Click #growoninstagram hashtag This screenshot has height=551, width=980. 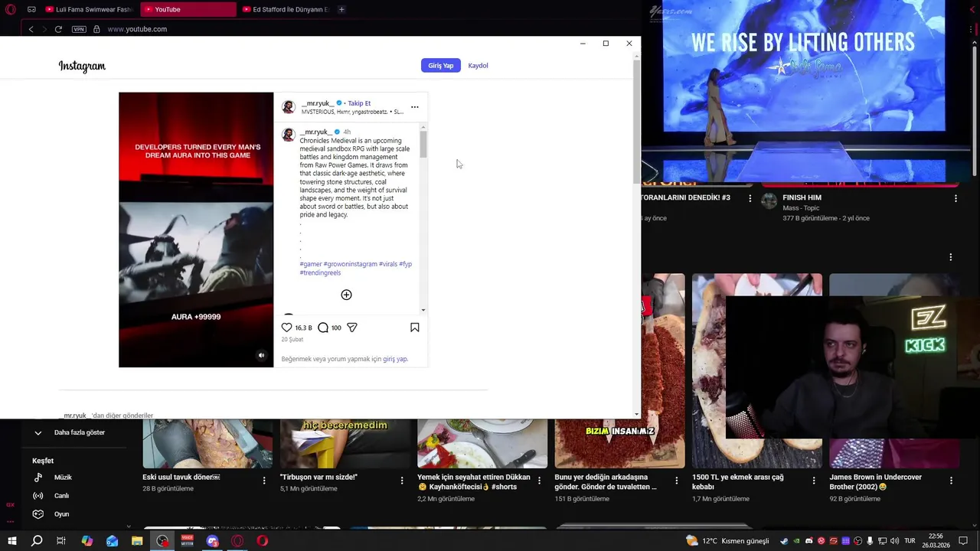tap(350, 264)
